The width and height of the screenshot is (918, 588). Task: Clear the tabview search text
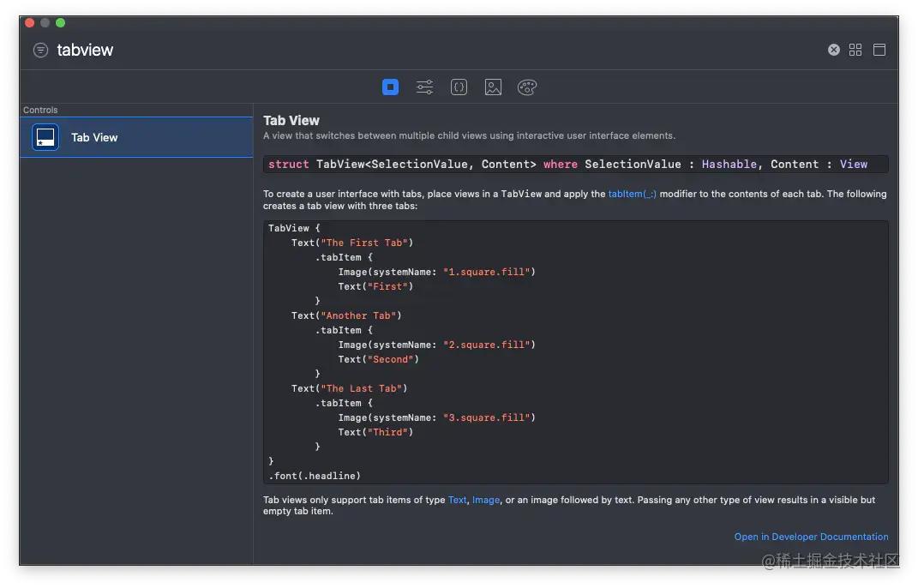834,50
